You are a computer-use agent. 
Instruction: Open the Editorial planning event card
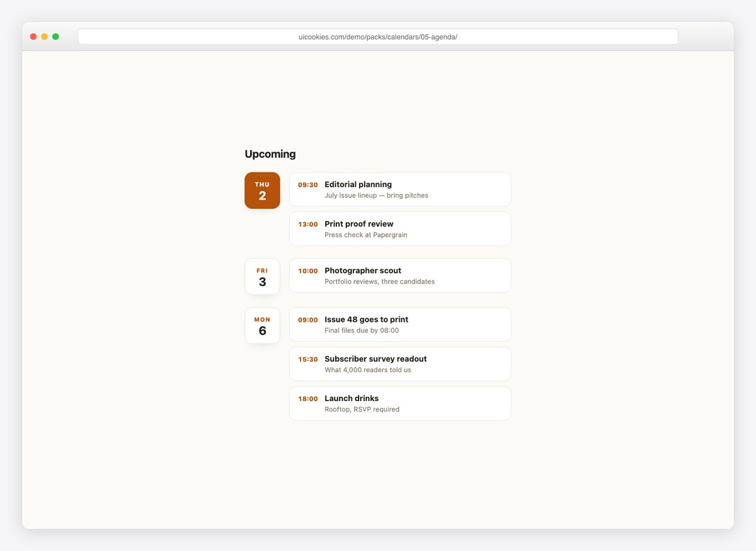click(x=400, y=190)
